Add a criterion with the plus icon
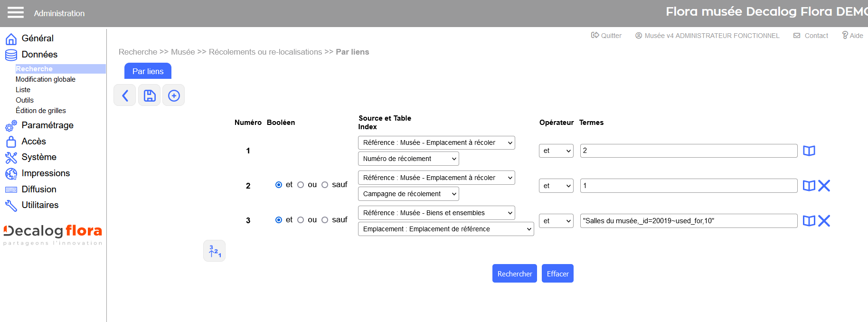The height and width of the screenshot is (322, 868). [x=174, y=95]
